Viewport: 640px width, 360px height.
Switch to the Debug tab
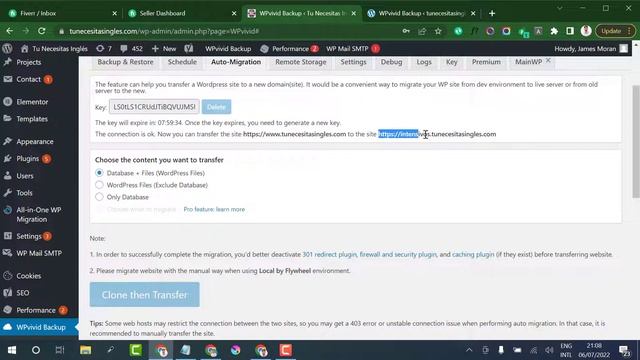(391, 62)
